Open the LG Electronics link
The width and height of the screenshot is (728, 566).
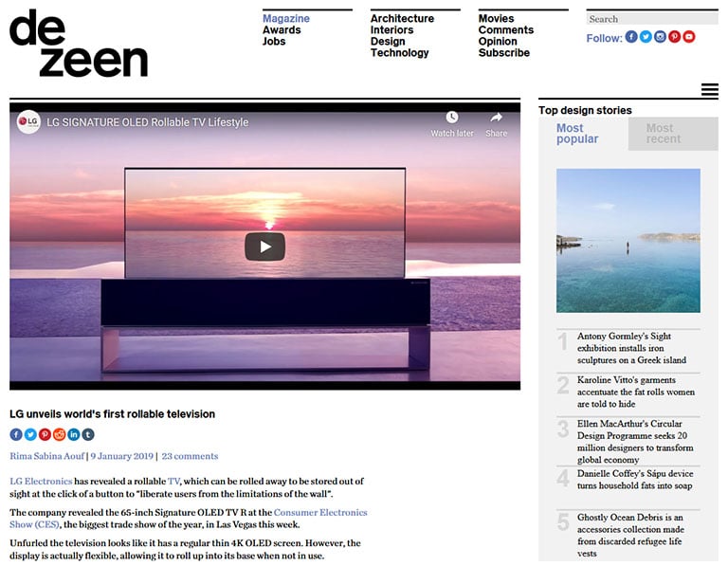point(41,481)
